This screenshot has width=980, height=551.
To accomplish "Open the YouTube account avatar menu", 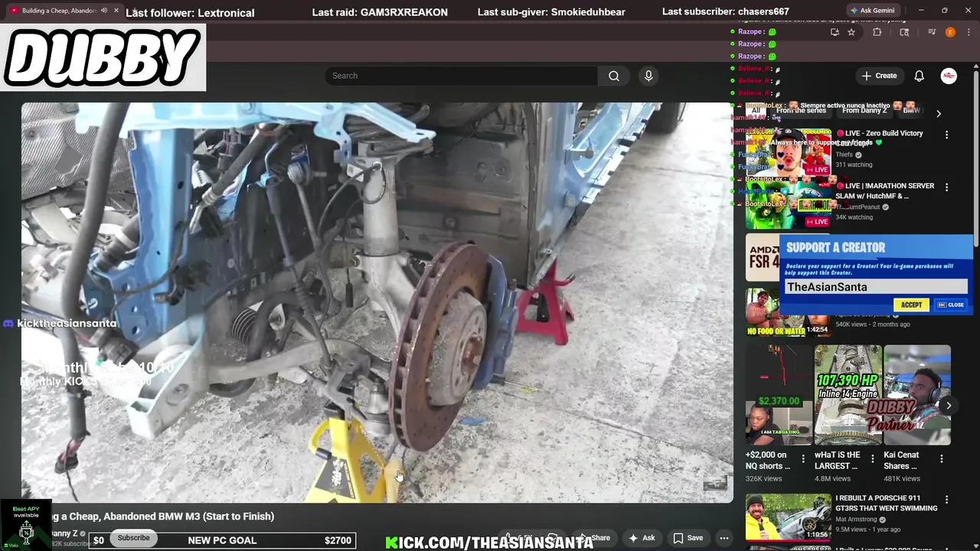I will [x=949, y=76].
